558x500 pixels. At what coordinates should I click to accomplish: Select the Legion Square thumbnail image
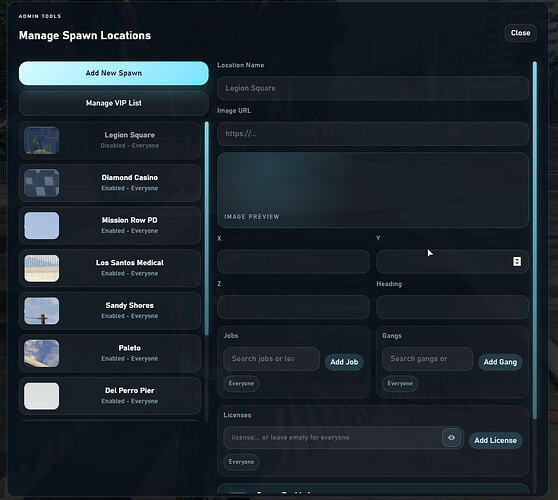(42, 141)
